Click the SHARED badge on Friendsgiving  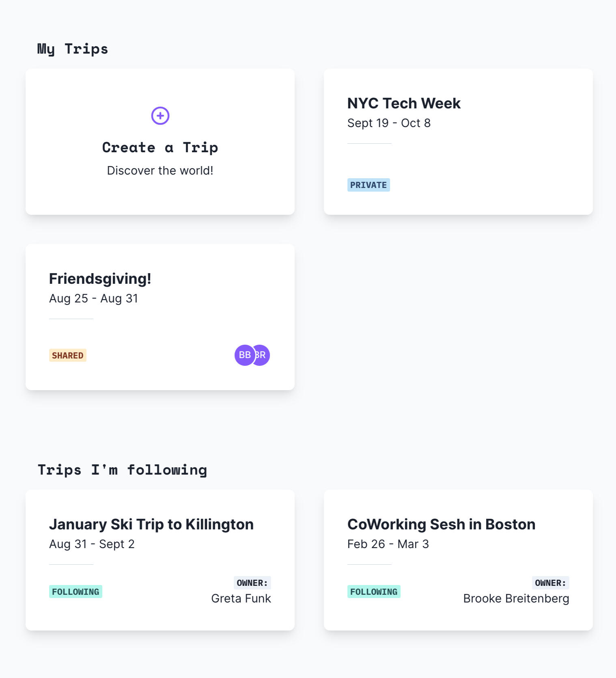[x=68, y=356]
